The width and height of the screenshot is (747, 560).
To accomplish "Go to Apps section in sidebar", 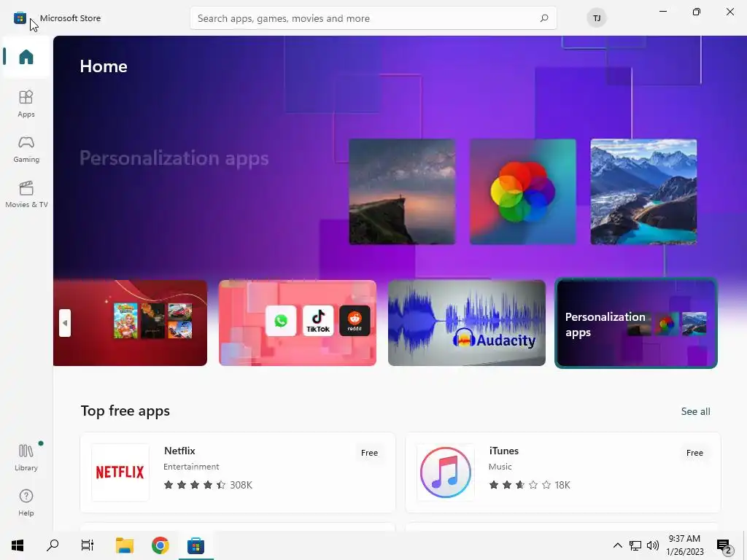I will click(x=26, y=104).
